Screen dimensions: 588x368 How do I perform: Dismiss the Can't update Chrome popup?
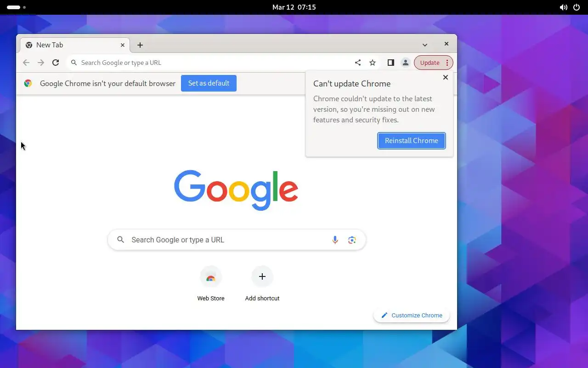pyautogui.click(x=445, y=77)
